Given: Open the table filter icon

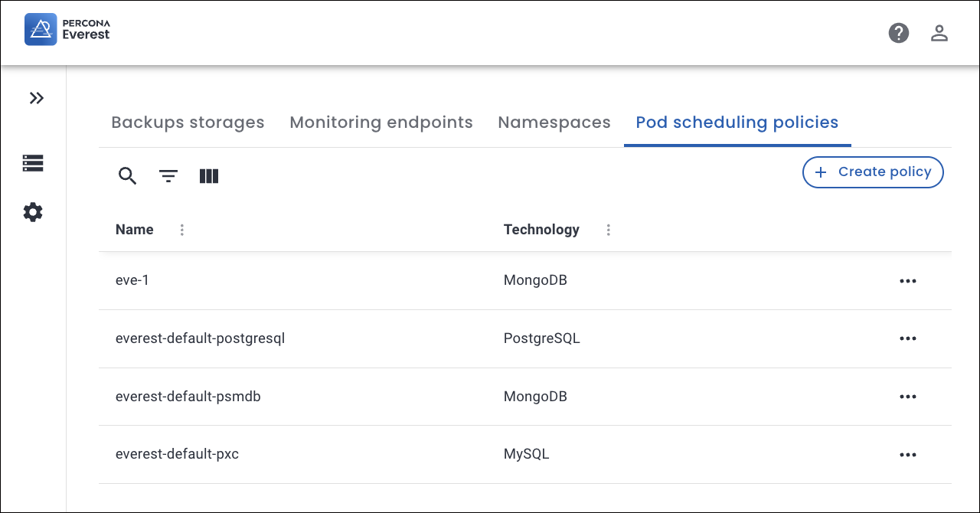Looking at the screenshot, I should click(x=168, y=176).
